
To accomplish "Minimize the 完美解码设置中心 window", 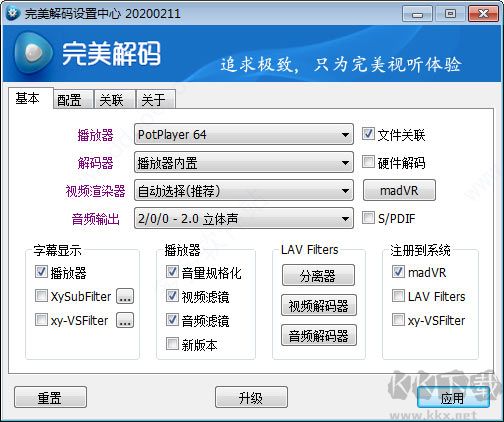I will 417,14.
